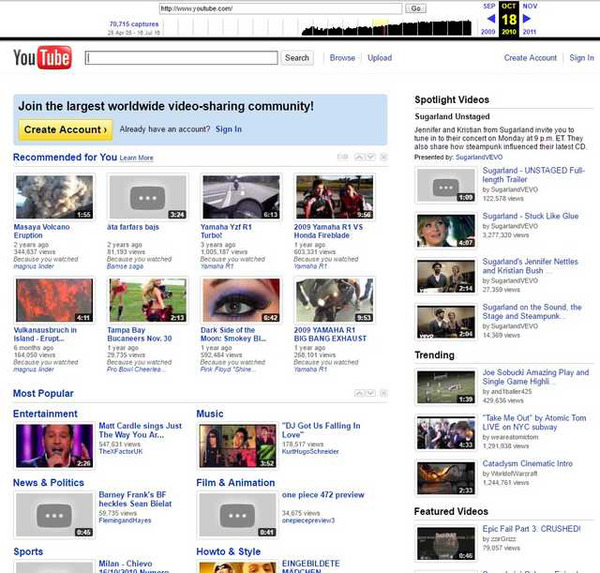Open SugarlandVEVO presenter link
Image resolution: width=600 pixels, height=573 pixels.
[x=479, y=157]
